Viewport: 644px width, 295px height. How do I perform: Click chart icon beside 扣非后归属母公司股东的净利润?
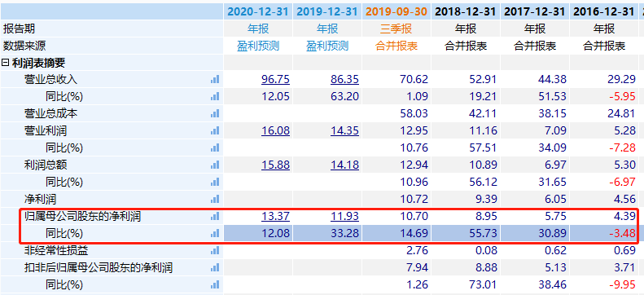[x=215, y=268]
